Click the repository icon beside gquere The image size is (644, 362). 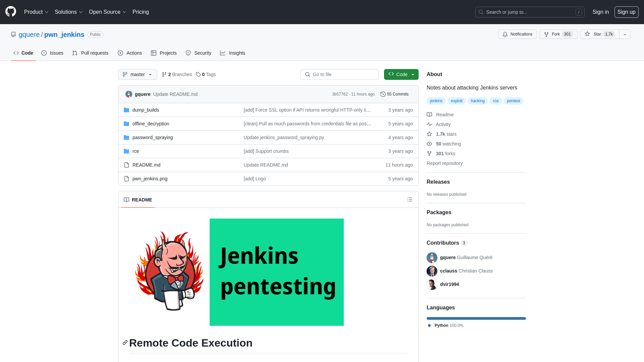(13, 35)
